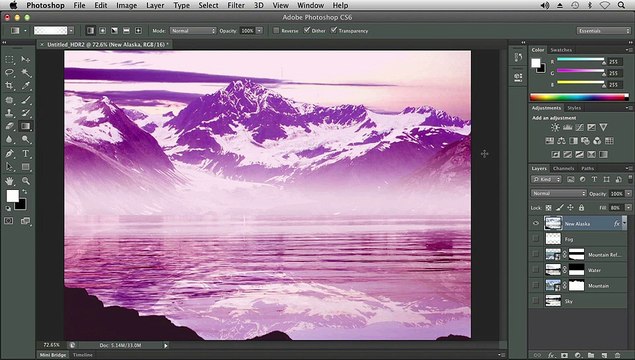This screenshot has width=635, height=360.
Task: Click the Diamond Gradient option icon
Action: click(x=139, y=31)
